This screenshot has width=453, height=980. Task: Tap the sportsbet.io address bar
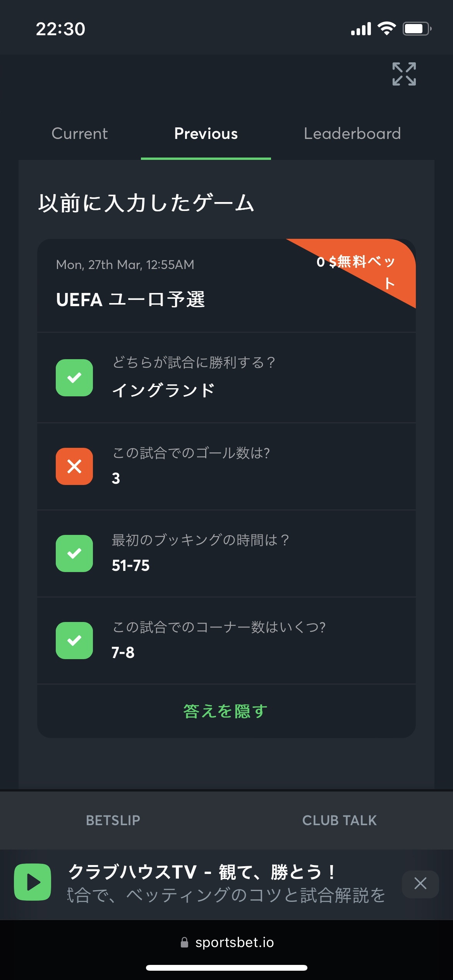click(226, 942)
